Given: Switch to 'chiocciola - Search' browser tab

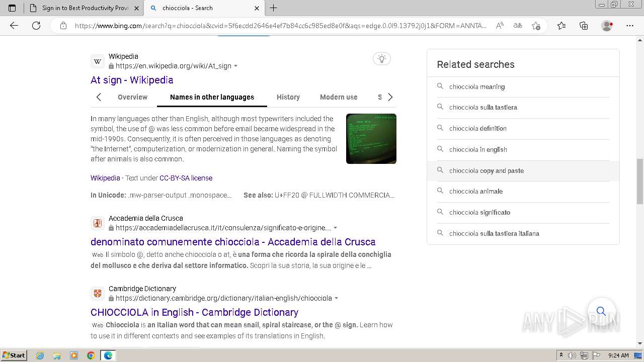Looking at the screenshot, I should point(204,8).
